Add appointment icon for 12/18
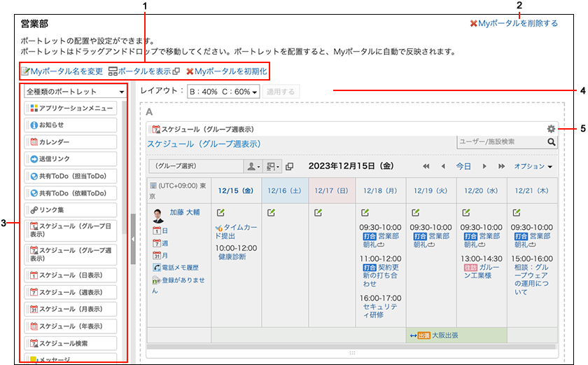The height and width of the screenshot is (365, 588). point(365,212)
